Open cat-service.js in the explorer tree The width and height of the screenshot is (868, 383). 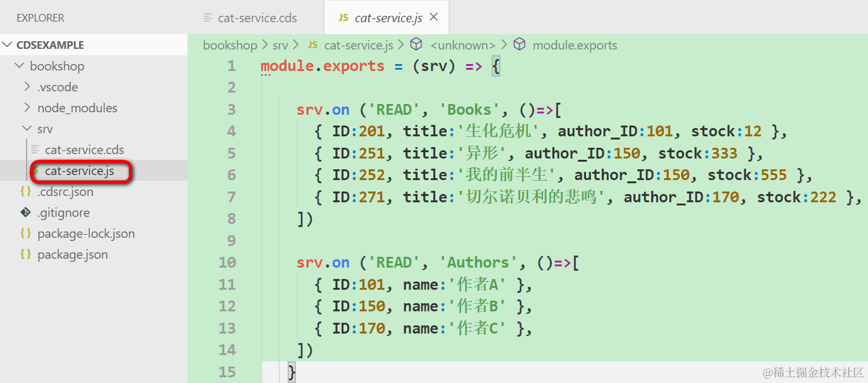tap(79, 171)
